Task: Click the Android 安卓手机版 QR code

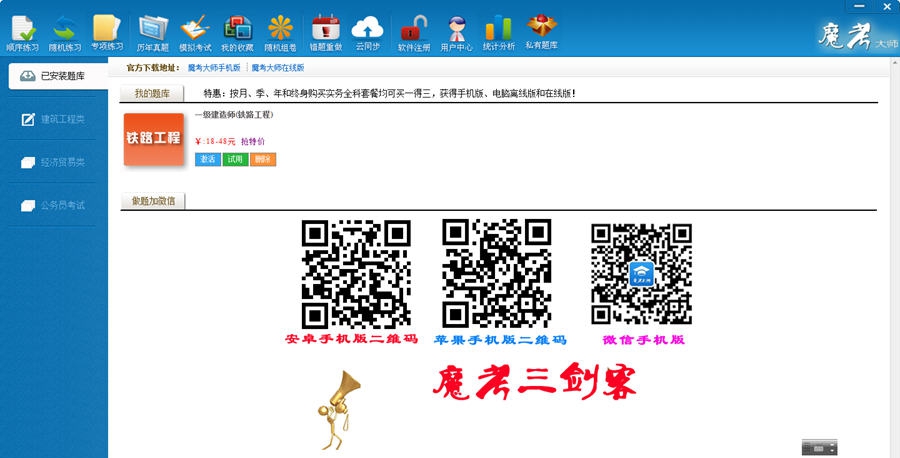Action: [356, 274]
